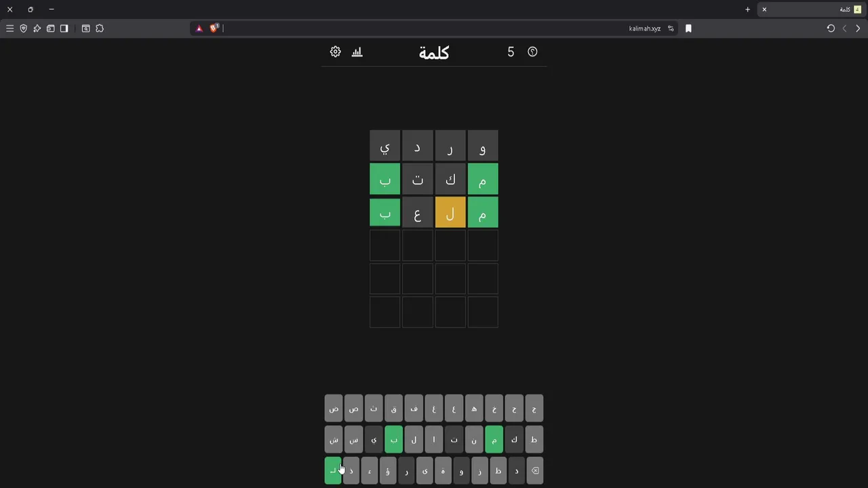Viewport: 868px width, 488px height.
Task: Select the كلمة browser tab
Action: coord(812,9)
